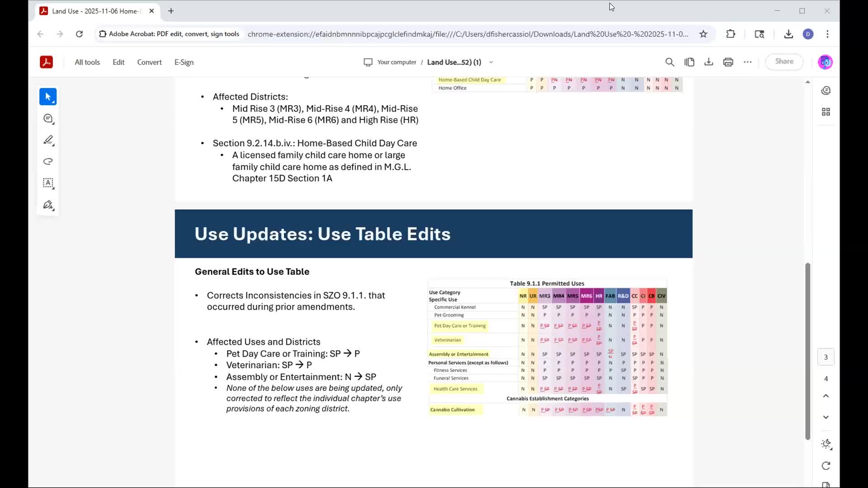The image size is (868, 488).
Task: Bookmark this page with star icon
Action: coord(703,34)
